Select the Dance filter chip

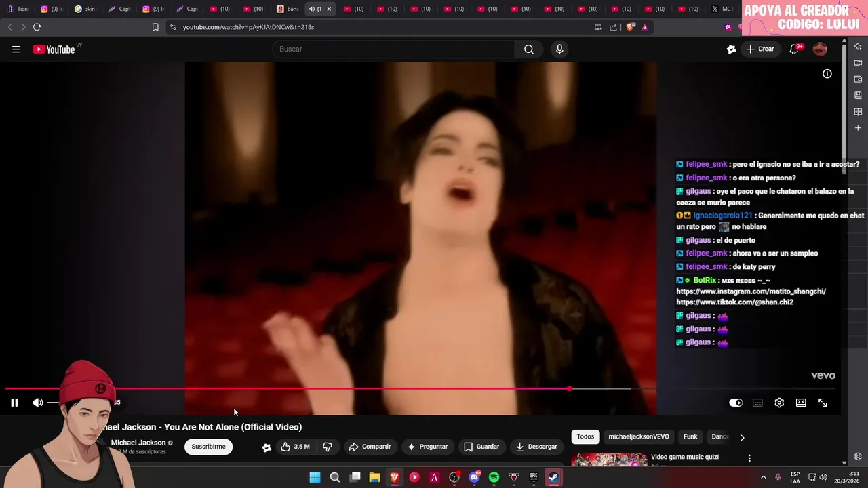(x=719, y=437)
